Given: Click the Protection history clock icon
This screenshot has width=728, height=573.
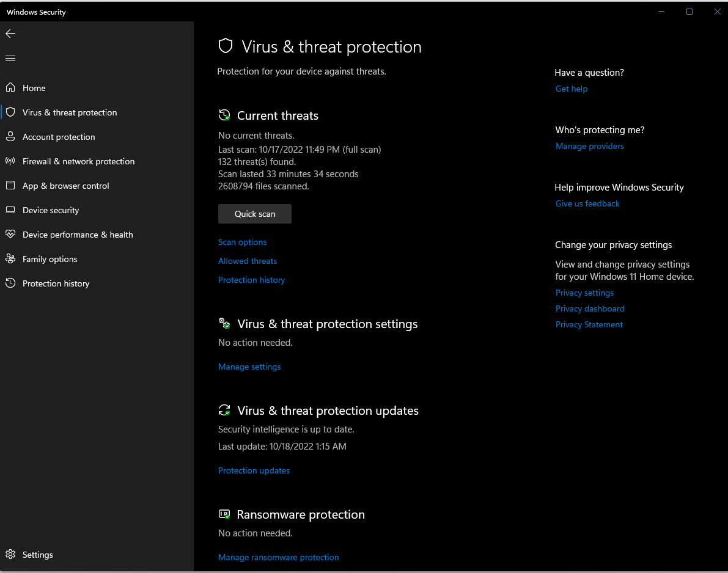Looking at the screenshot, I should pos(10,283).
